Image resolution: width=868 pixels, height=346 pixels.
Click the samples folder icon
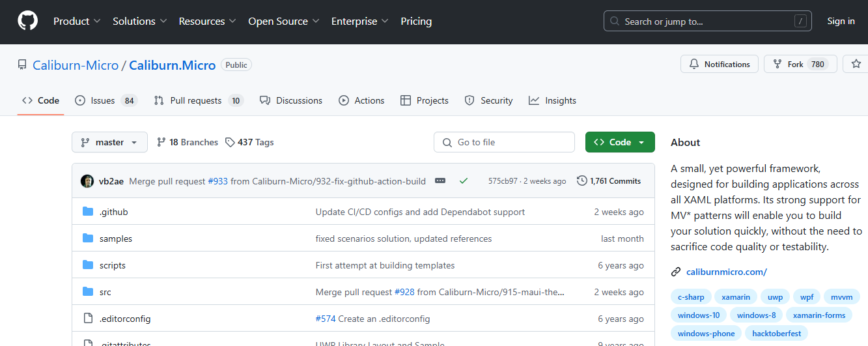tap(88, 238)
